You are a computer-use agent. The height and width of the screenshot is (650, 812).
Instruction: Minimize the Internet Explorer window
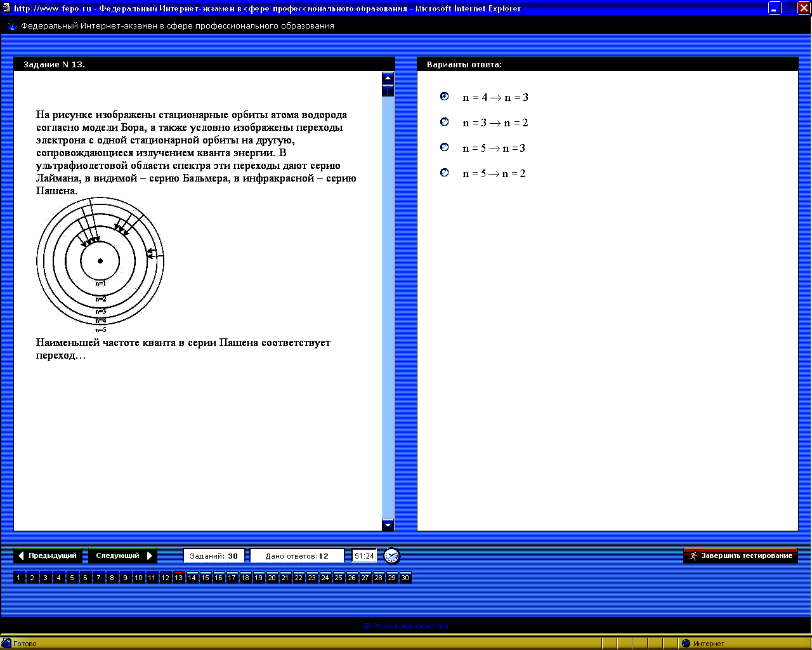click(x=775, y=8)
